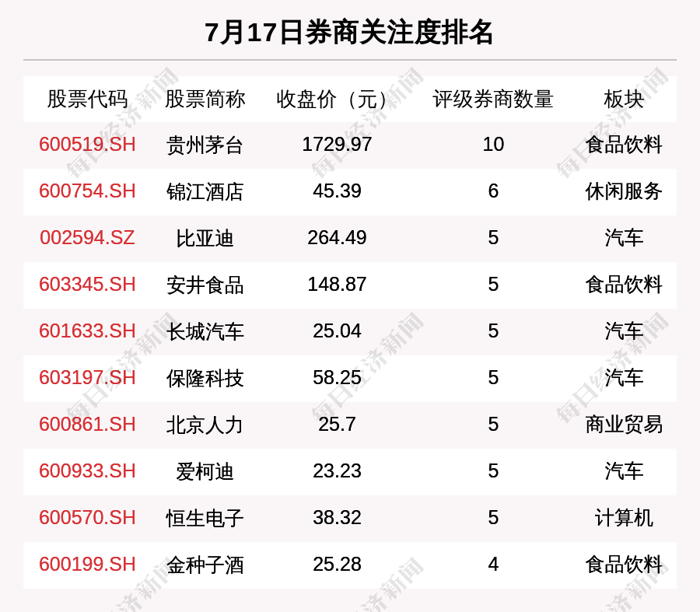Select the name 保隆科技
Screen dimensions: 700x612
tap(205, 379)
